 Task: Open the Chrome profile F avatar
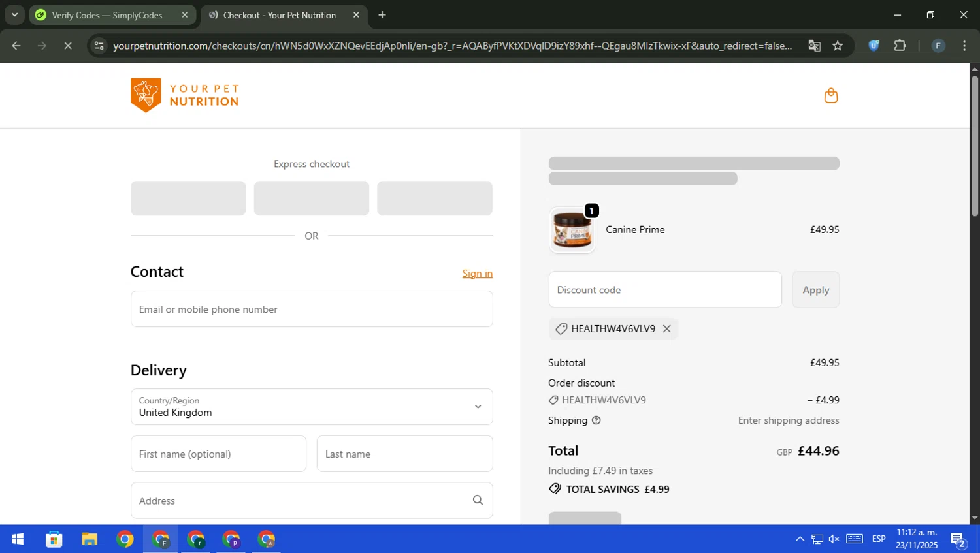938,46
